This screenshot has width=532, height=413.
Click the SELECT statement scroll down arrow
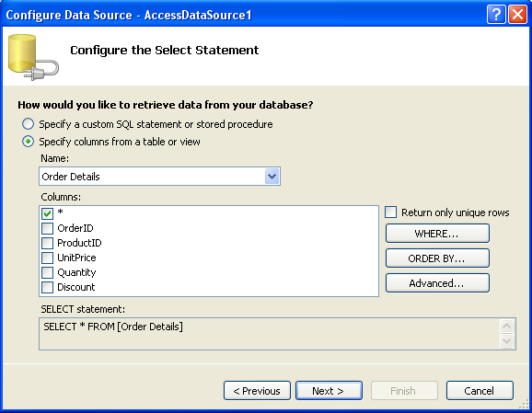tap(507, 340)
